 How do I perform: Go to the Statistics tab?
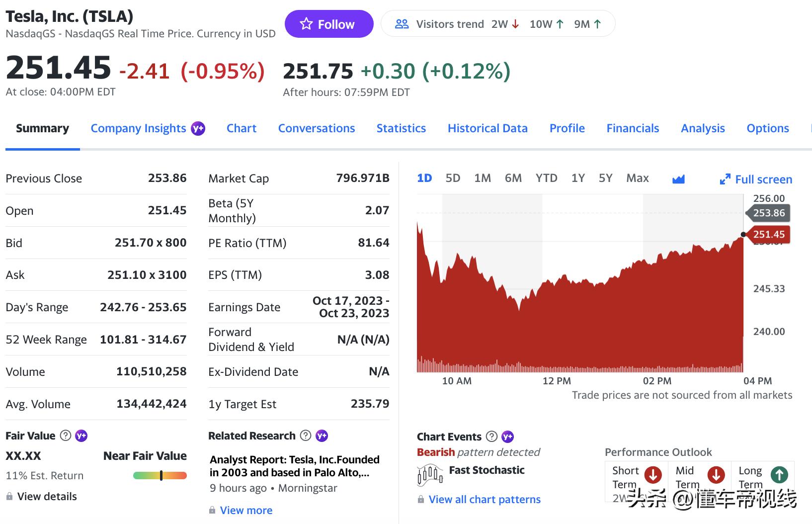pos(401,128)
